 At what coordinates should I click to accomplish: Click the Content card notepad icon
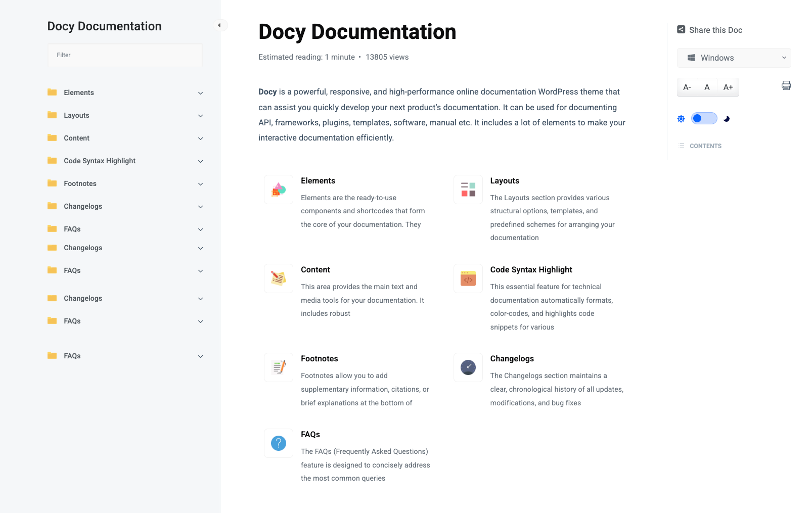coord(279,278)
